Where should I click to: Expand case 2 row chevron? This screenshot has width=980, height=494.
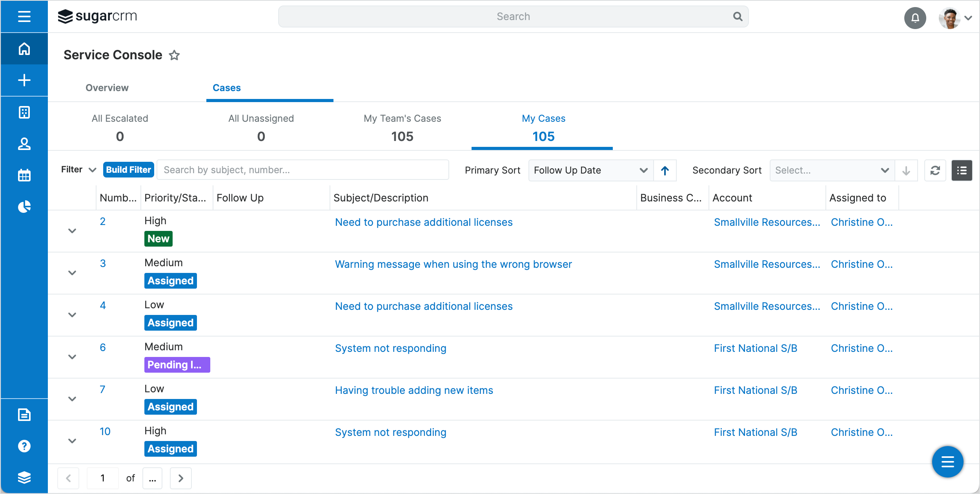(72, 231)
